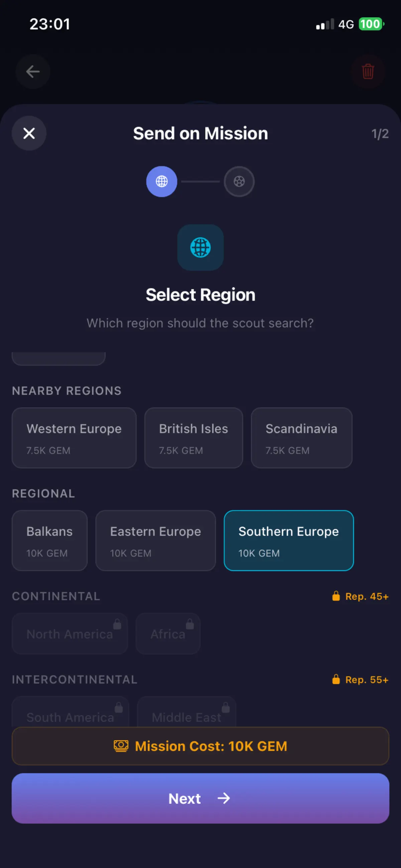Tap the locked North America region
The width and height of the screenshot is (401, 868).
coord(70,634)
